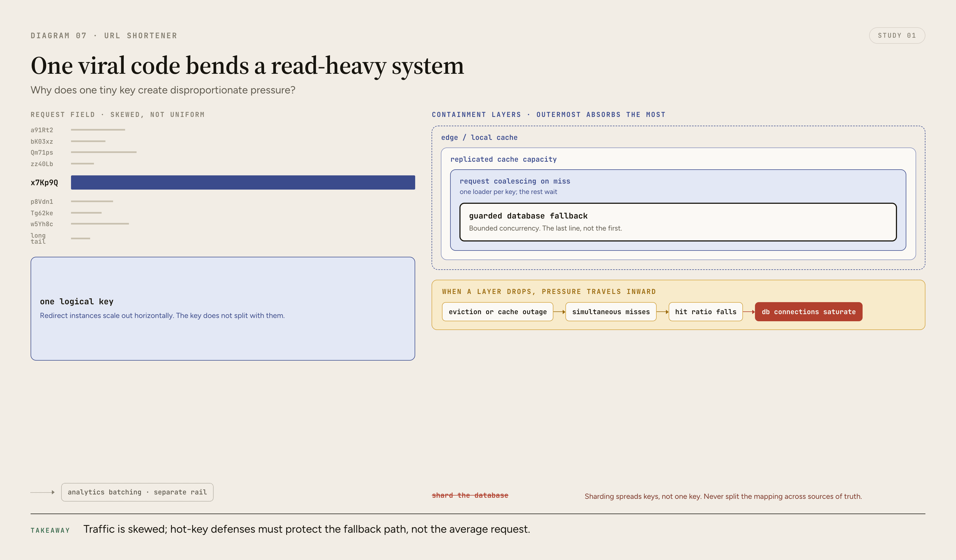Click the STUDY 01 pill badge
Viewport: 956px width, 560px height.
tap(897, 36)
